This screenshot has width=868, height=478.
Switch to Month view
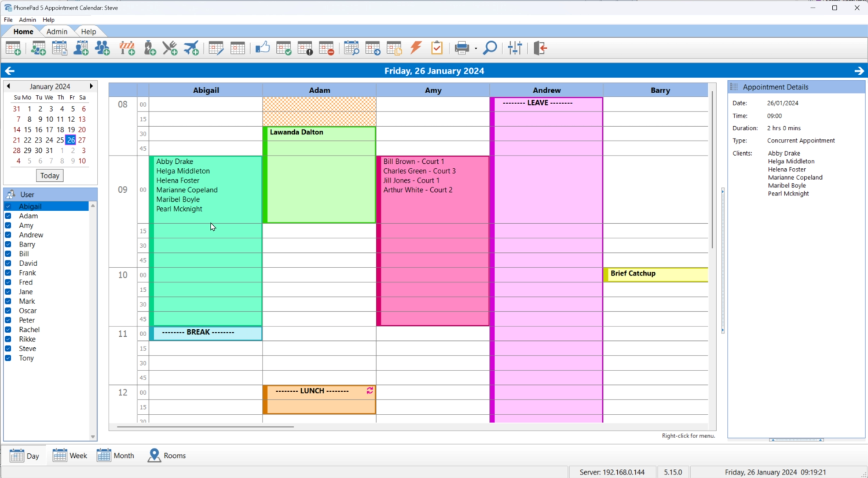click(x=115, y=456)
